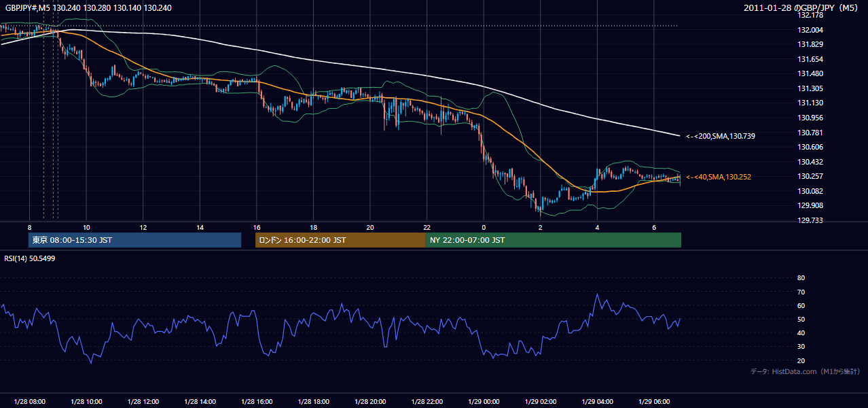This screenshot has width=868, height=408.
Task: Click hour tick '10' under the price chart
Action: [x=86, y=227]
